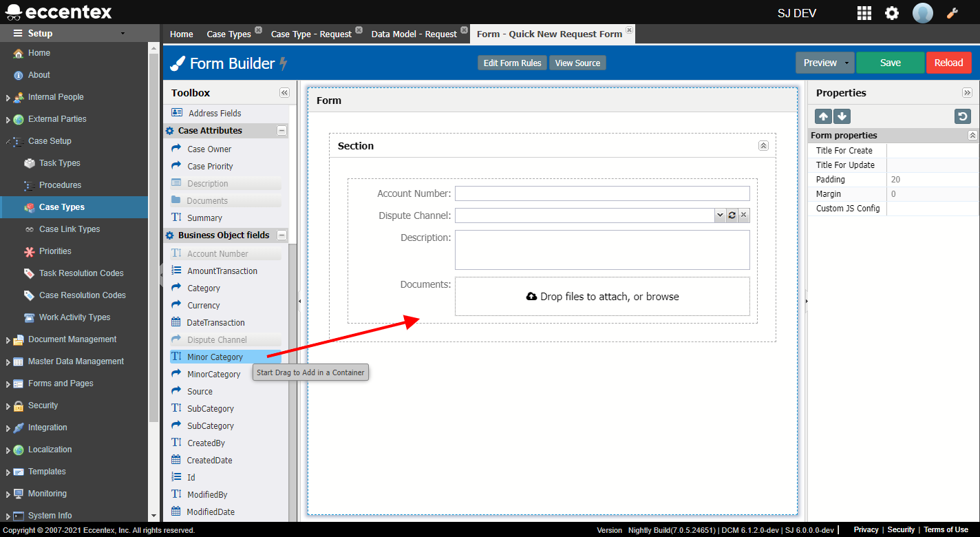Close the Data Model - Request tab
The height and width of the screenshot is (537, 980).
[465, 30]
